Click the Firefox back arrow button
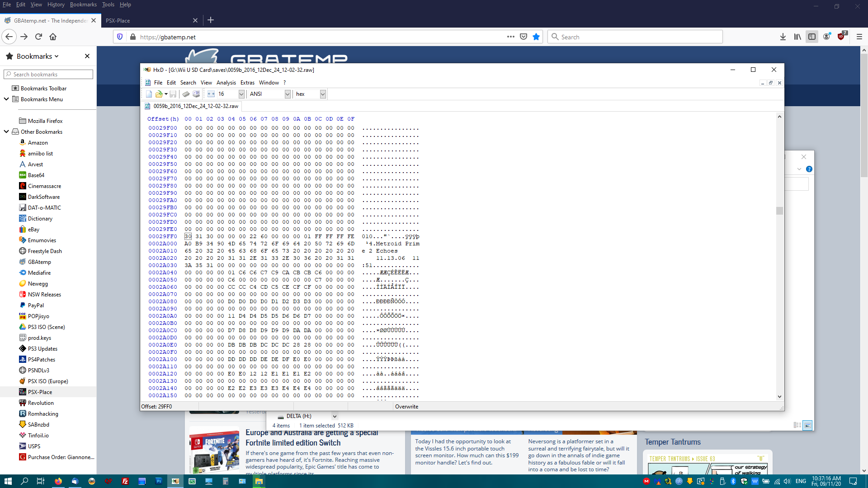The image size is (868, 488). (x=9, y=37)
